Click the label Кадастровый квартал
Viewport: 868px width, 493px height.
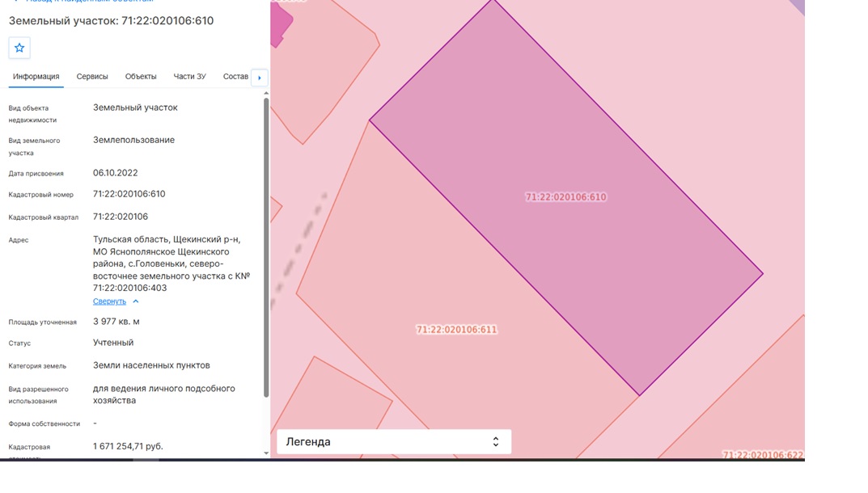[x=43, y=217]
